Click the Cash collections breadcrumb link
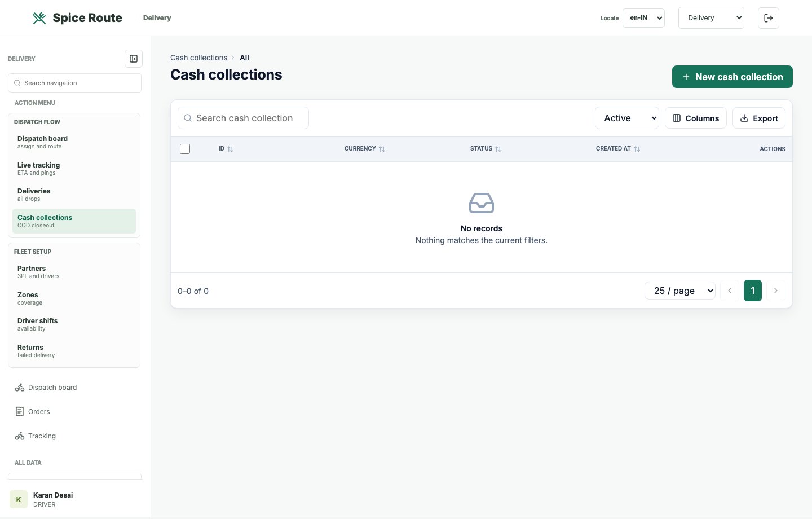Screen dimensions: 812x519 tap(198, 58)
